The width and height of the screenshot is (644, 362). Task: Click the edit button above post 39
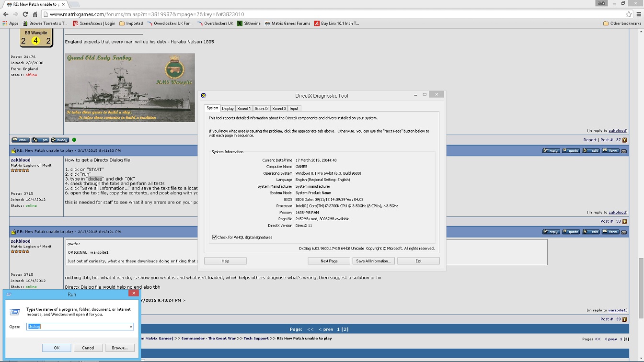591,232
